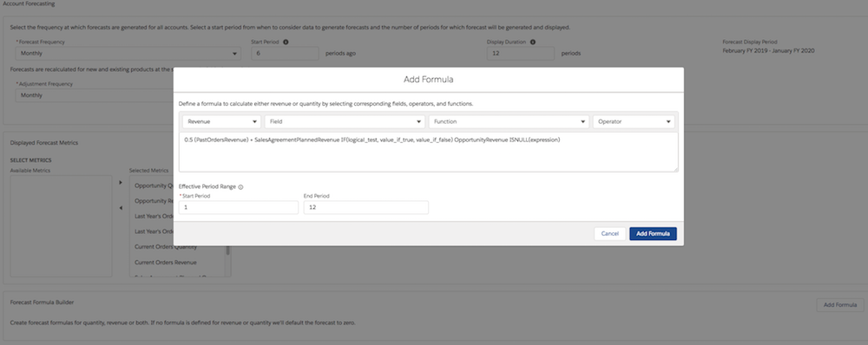Click the End Period field
The width and height of the screenshot is (868, 345).
point(366,207)
